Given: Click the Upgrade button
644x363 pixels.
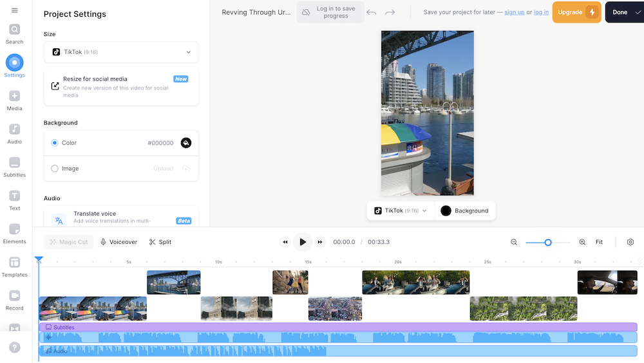Looking at the screenshot, I should (x=576, y=12).
